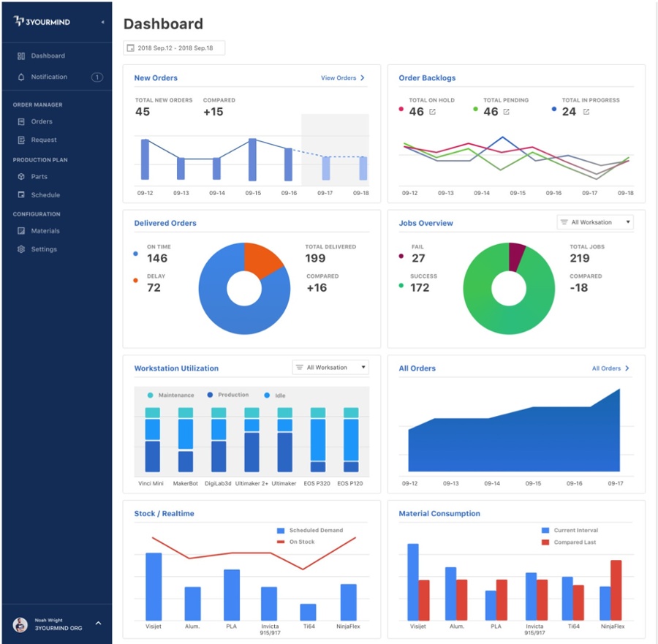
Task: Click the Settings gear icon
Action: tap(21, 249)
